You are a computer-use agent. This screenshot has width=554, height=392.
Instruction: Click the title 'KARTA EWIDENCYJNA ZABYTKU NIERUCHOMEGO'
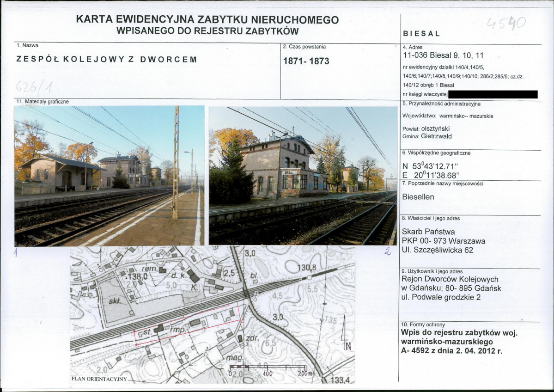(x=207, y=19)
